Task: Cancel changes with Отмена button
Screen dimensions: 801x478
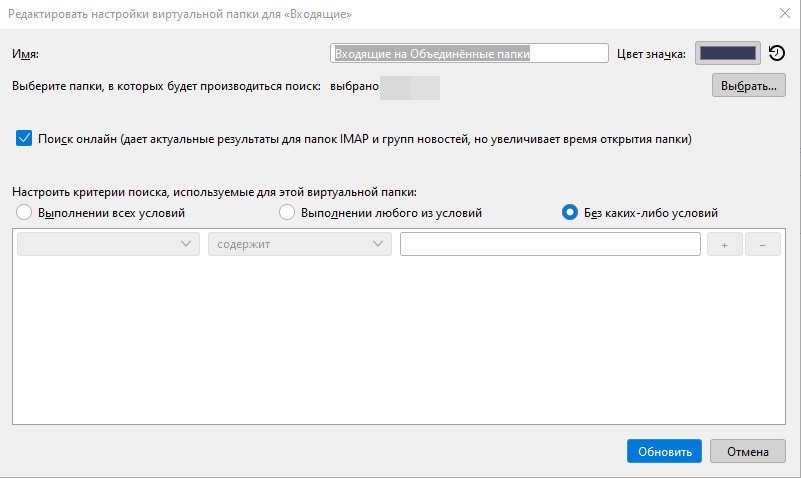Action: pos(748,451)
